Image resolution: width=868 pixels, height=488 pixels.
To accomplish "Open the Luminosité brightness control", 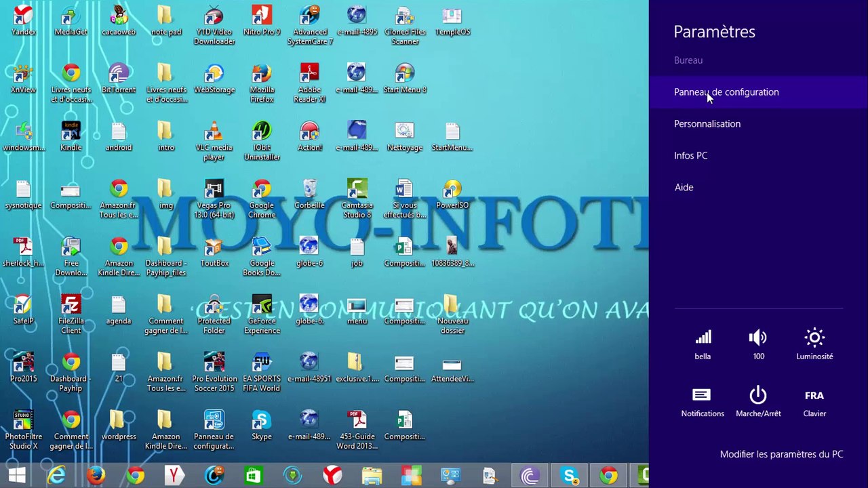I will pos(814,344).
